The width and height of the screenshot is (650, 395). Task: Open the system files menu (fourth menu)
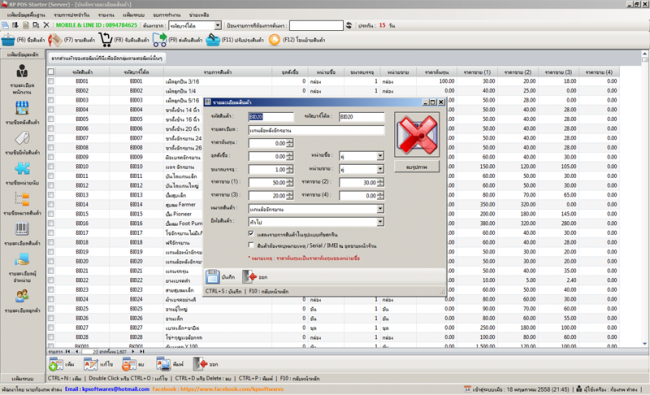134,15
